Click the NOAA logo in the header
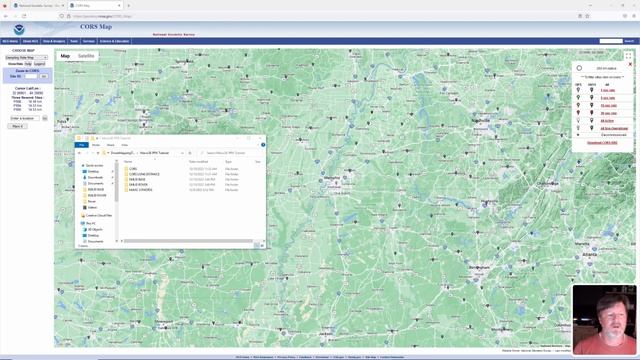Screen dimensions: 640x360 [x=19, y=29]
